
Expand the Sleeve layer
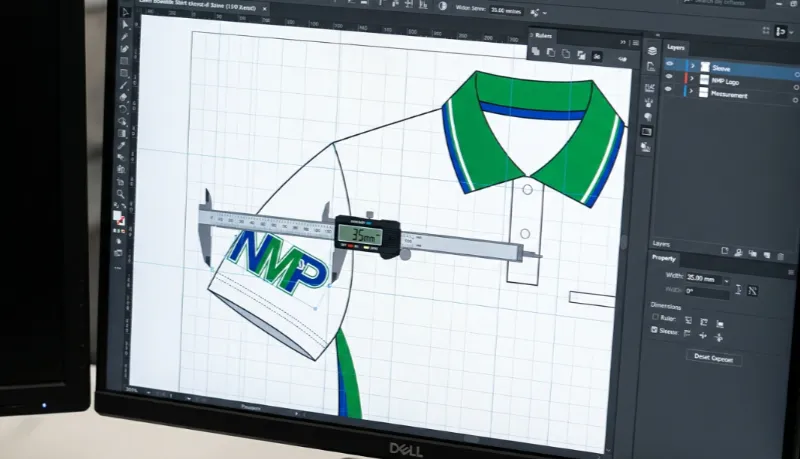pyautogui.click(x=692, y=66)
